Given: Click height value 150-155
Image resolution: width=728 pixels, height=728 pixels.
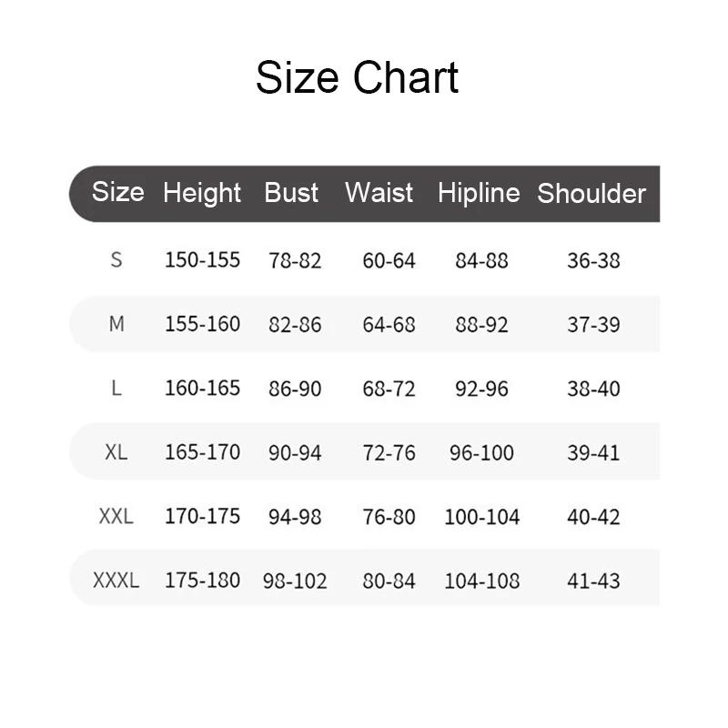Looking at the screenshot, I should (202, 260).
